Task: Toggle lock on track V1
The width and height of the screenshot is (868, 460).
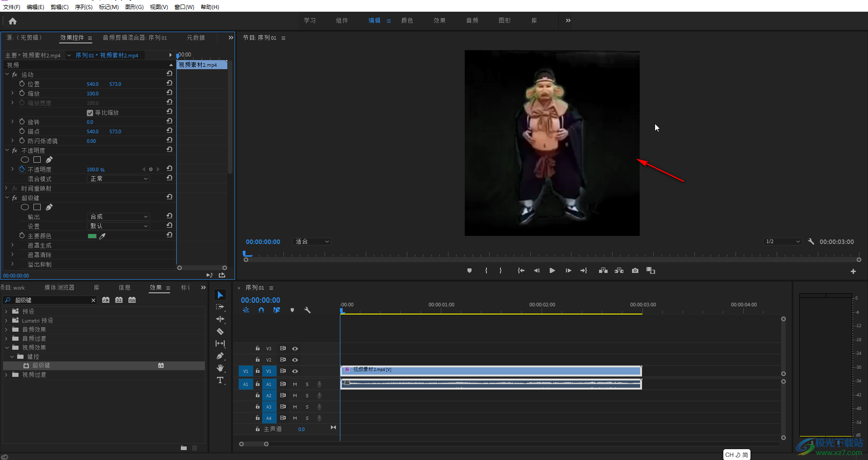Action: pyautogui.click(x=257, y=371)
